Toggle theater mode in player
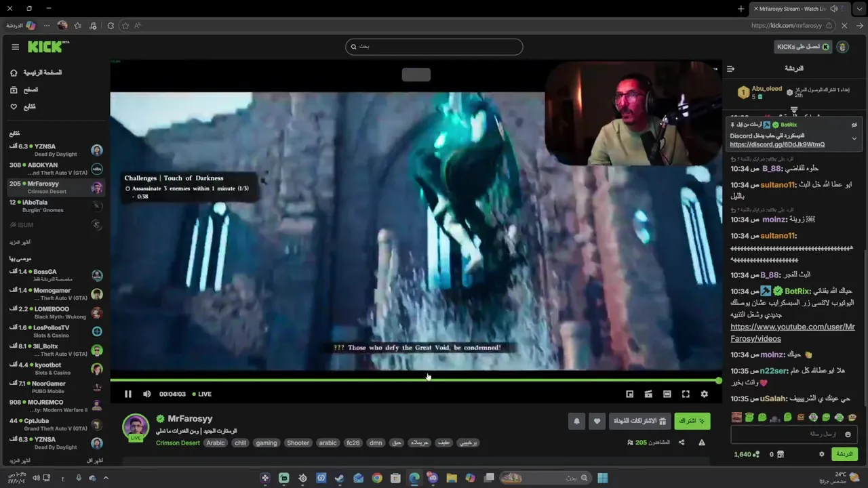The height and width of the screenshot is (488, 868). (x=667, y=394)
